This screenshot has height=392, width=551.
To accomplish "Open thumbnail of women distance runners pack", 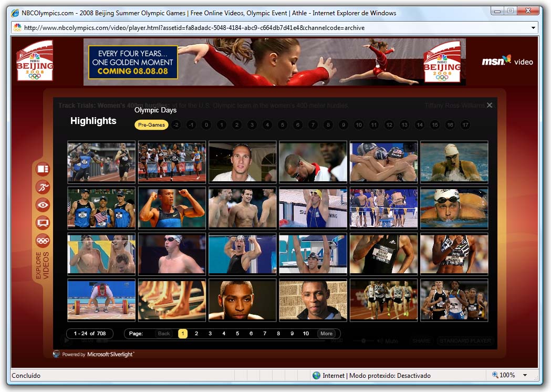I will point(454,300).
